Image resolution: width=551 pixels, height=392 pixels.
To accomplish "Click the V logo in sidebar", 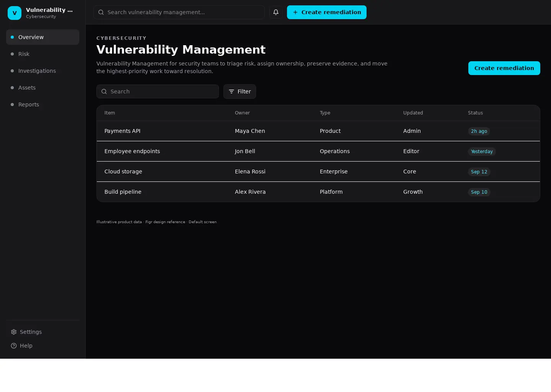I will coord(15,13).
